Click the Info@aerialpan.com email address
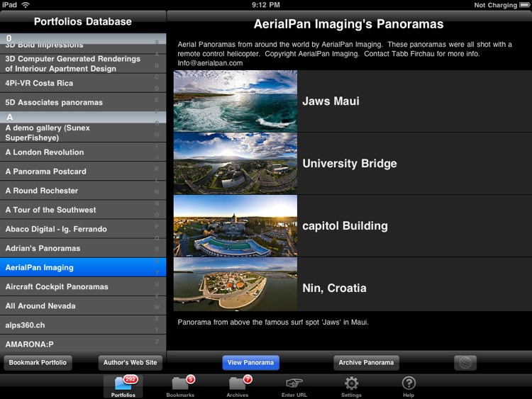This screenshot has width=532, height=399. tap(210, 63)
